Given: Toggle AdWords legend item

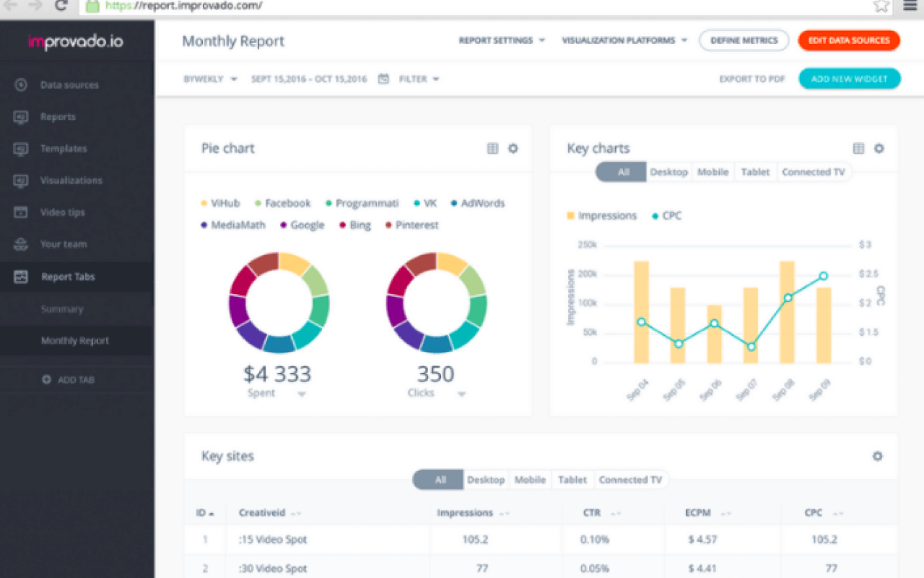Looking at the screenshot, I should [478, 203].
